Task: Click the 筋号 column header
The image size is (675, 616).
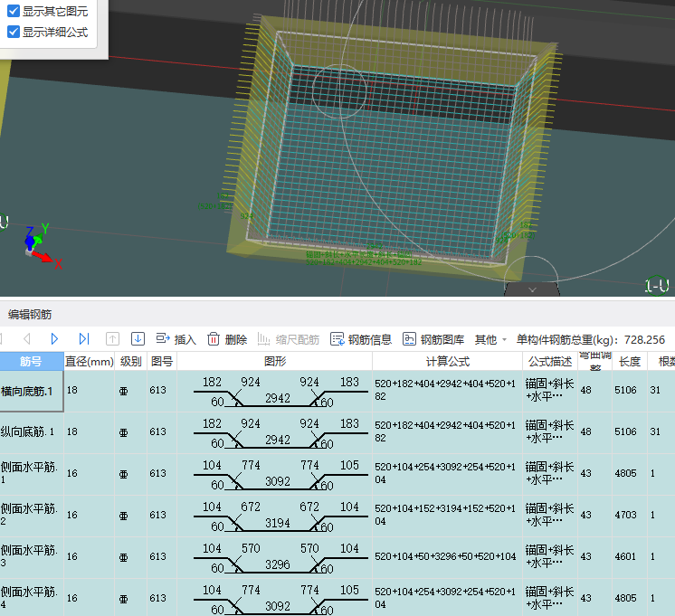Action: coord(31,361)
